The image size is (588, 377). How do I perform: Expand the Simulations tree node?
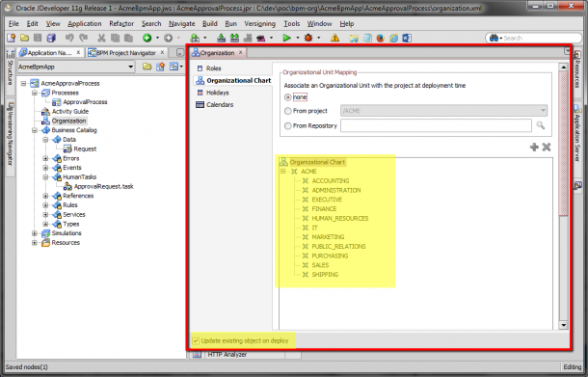pyautogui.click(x=35, y=233)
